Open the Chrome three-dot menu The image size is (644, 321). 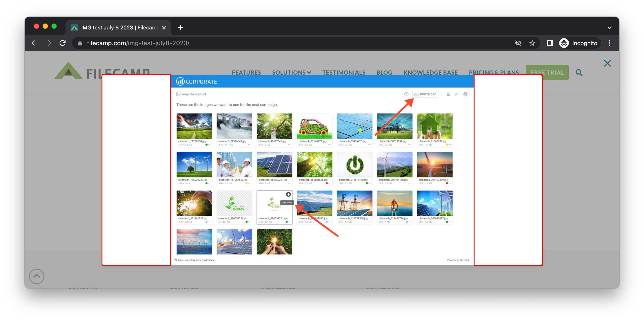click(x=609, y=43)
